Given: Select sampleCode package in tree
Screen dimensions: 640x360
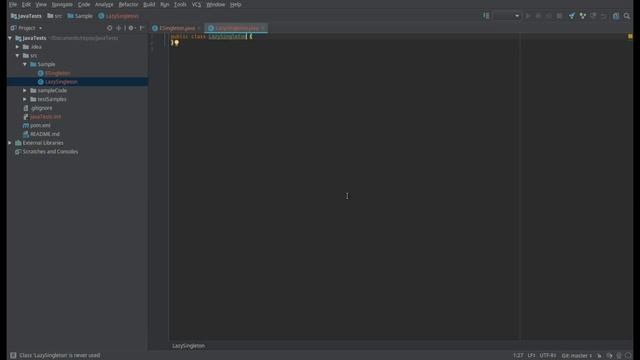Looking at the screenshot, I should pos(49,91).
